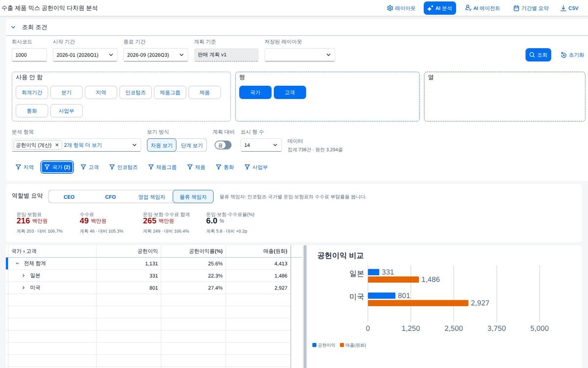588x368 pixels.
Task: Click the 분기 dimension chip
Action: point(67,93)
